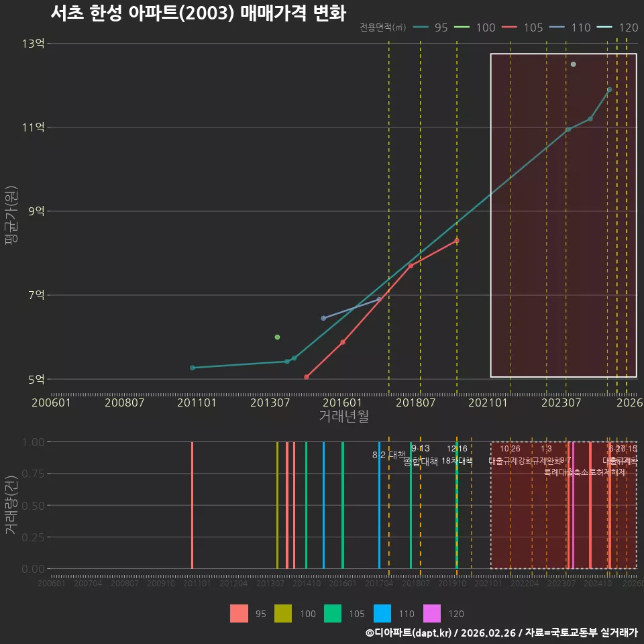Click the 9·13 종합대책 policy annotation

coord(421,455)
